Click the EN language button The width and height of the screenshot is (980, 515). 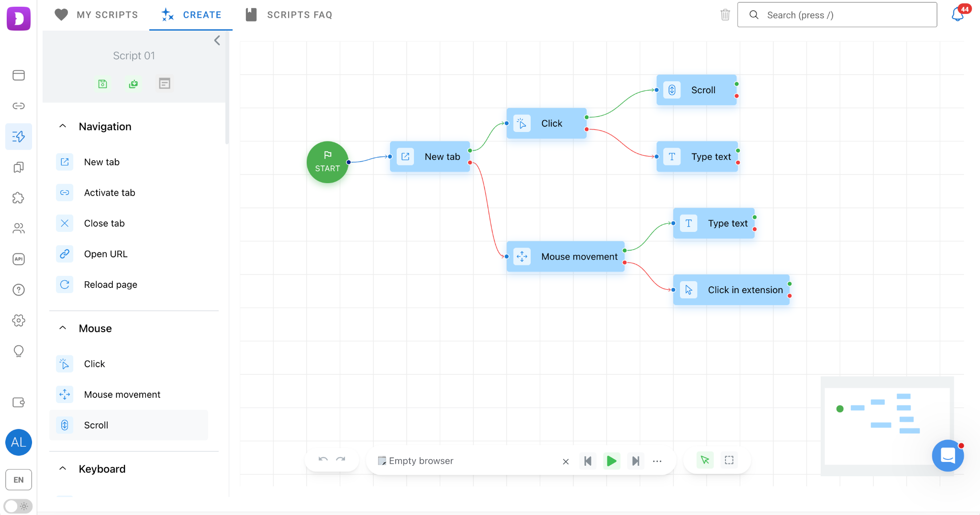[x=18, y=480]
